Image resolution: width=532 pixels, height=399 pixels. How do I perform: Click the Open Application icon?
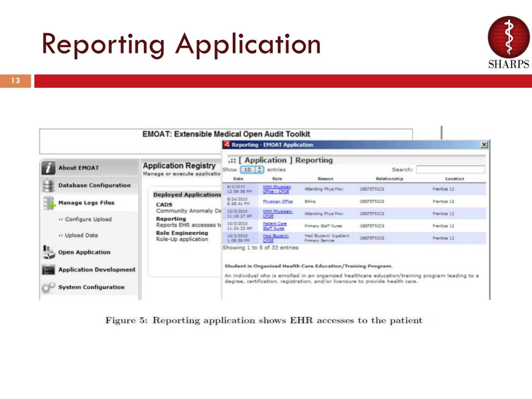pyautogui.click(x=48, y=252)
